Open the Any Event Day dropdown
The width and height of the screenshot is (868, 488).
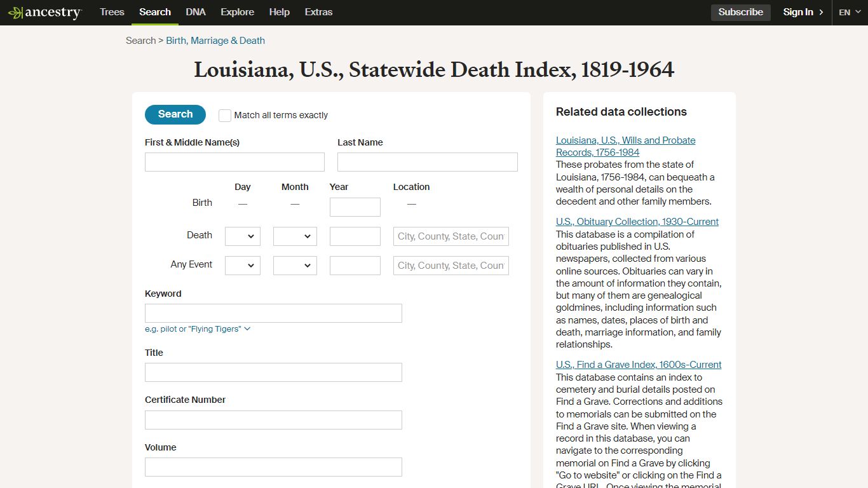243,266
